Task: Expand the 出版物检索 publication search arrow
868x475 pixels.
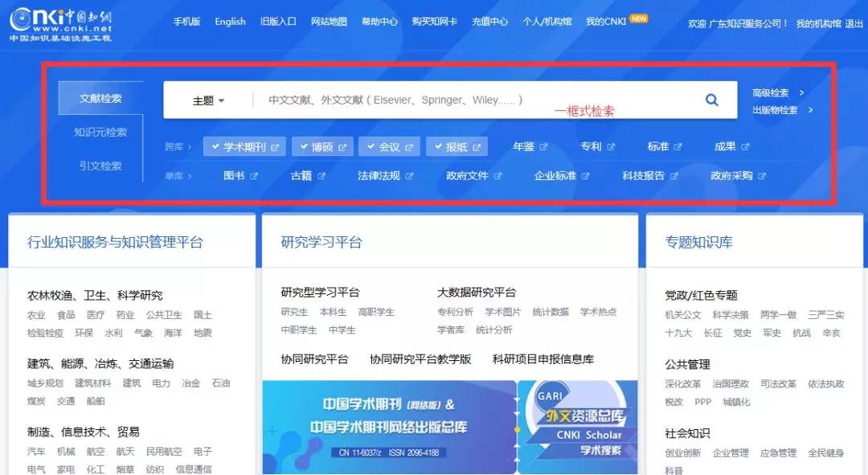Action: point(810,110)
